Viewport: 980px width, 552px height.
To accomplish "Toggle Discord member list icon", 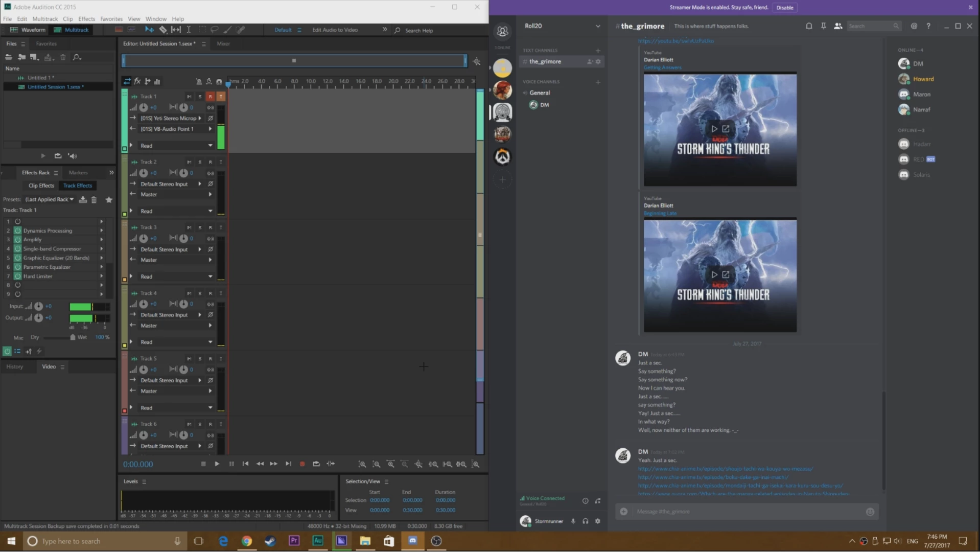I will pyautogui.click(x=838, y=26).
